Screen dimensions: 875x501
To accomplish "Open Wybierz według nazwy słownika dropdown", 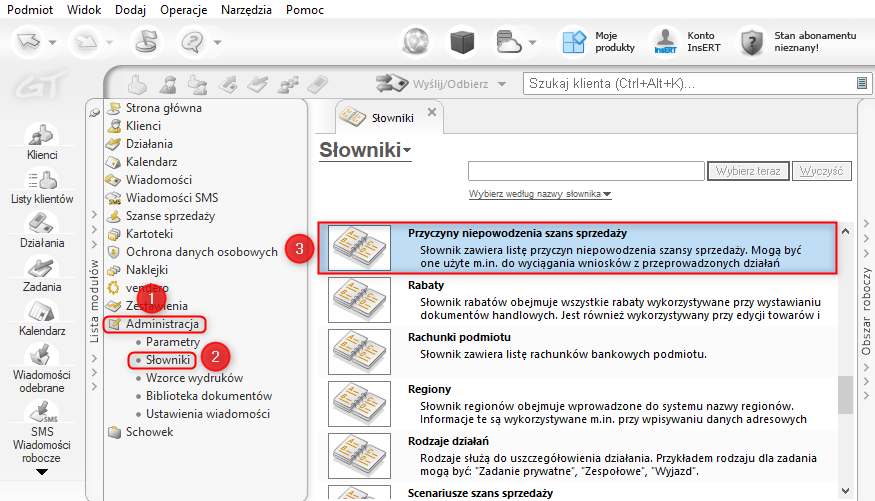I will 540,194.
